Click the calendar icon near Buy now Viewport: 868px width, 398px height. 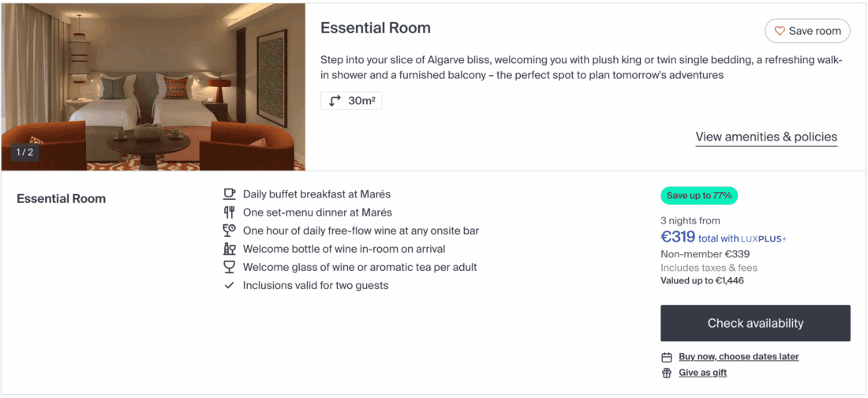[x=667, y=357]
